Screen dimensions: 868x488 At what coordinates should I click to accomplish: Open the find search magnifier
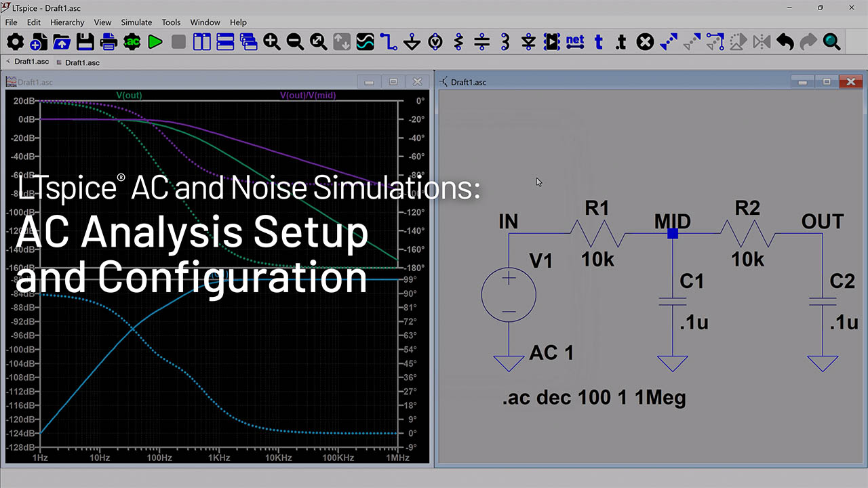[832, 42]
